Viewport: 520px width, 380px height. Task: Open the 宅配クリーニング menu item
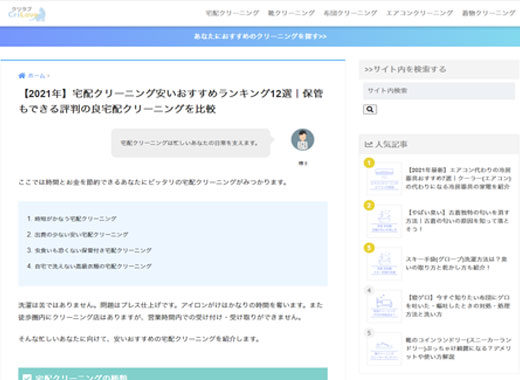232,13
